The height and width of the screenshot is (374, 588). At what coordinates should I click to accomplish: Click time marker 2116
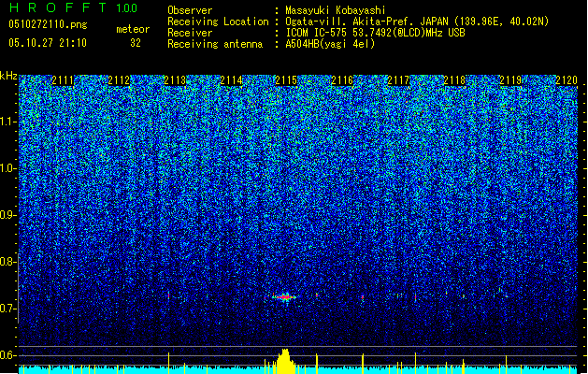(342, 80)
